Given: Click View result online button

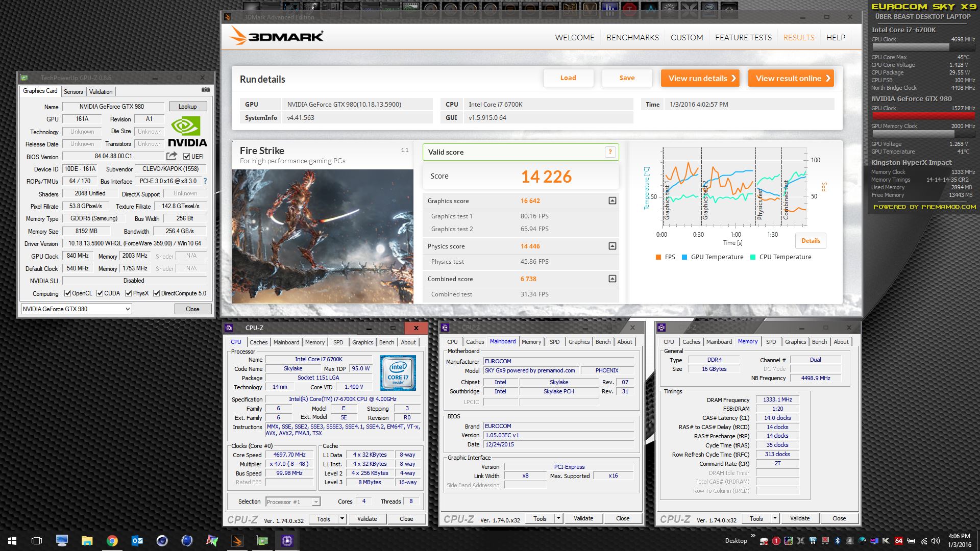Looking at the screenshot, I should click(791, 78).
